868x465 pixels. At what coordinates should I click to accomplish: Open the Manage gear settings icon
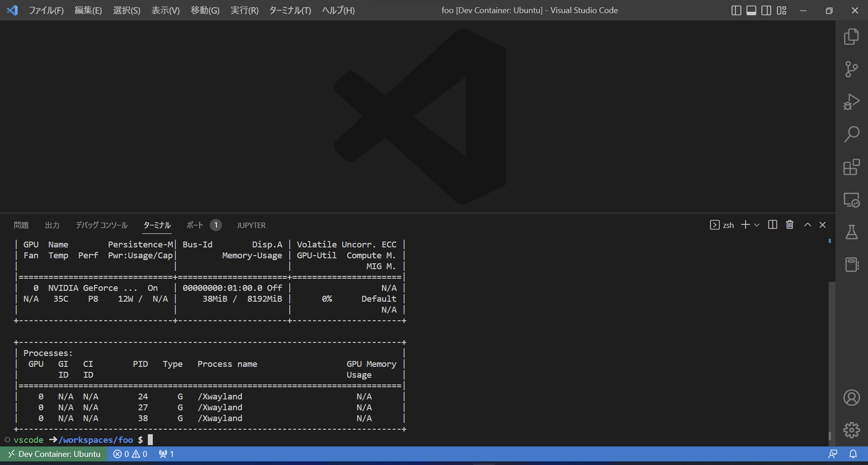pyautogui.click(x=852, y=430)
